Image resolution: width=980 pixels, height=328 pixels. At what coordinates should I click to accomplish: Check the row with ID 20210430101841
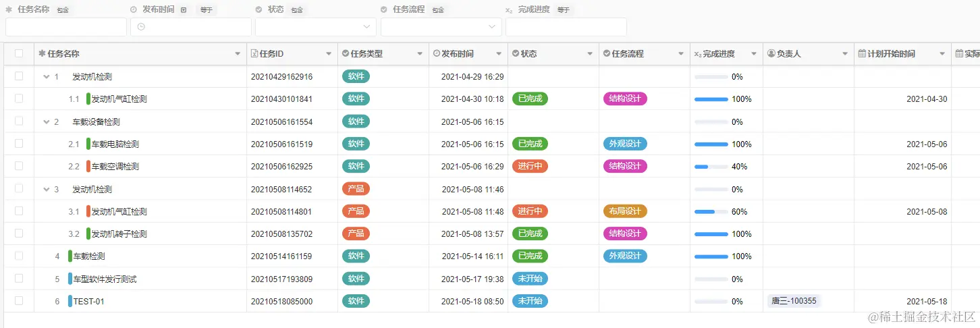coord(19,99)
